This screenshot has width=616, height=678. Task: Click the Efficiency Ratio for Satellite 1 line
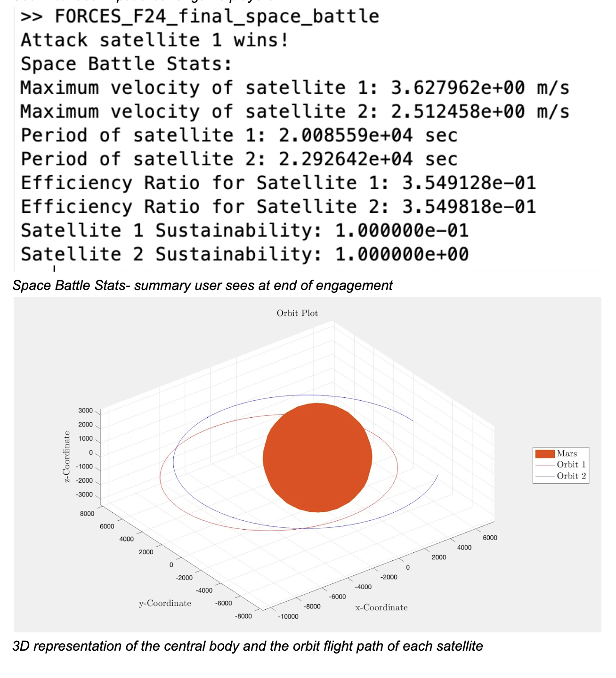(x=278, y=183)
